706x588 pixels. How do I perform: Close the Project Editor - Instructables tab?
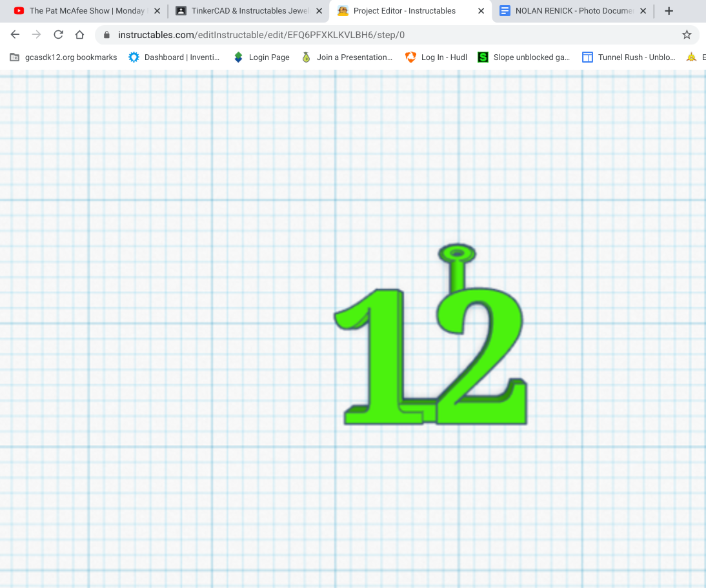(x=481, y=11)
